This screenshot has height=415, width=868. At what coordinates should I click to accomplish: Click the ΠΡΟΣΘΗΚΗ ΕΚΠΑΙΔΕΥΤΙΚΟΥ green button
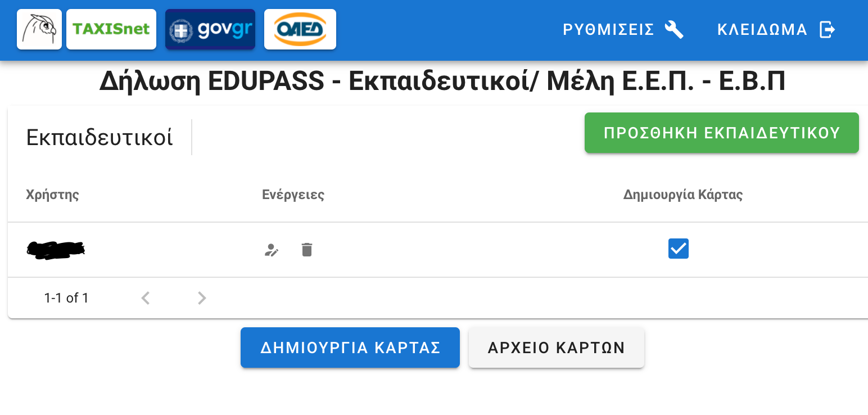[722, 133]
